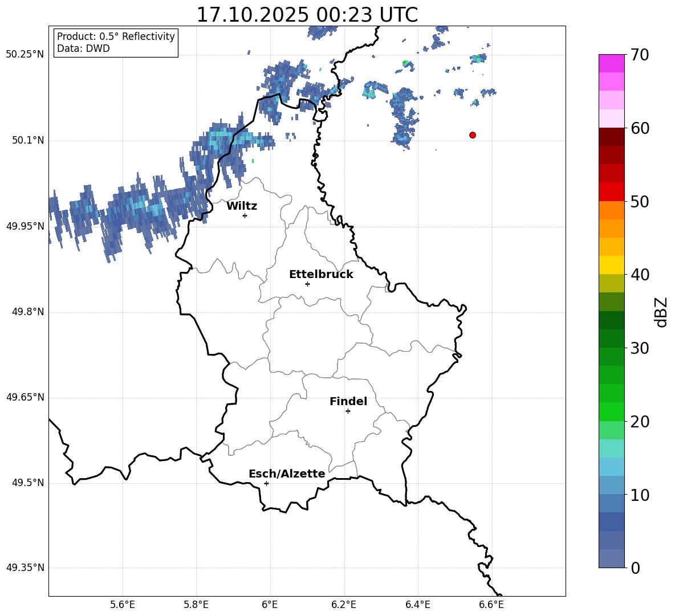Click the 20 tick on the colorbar

(640, 421)
